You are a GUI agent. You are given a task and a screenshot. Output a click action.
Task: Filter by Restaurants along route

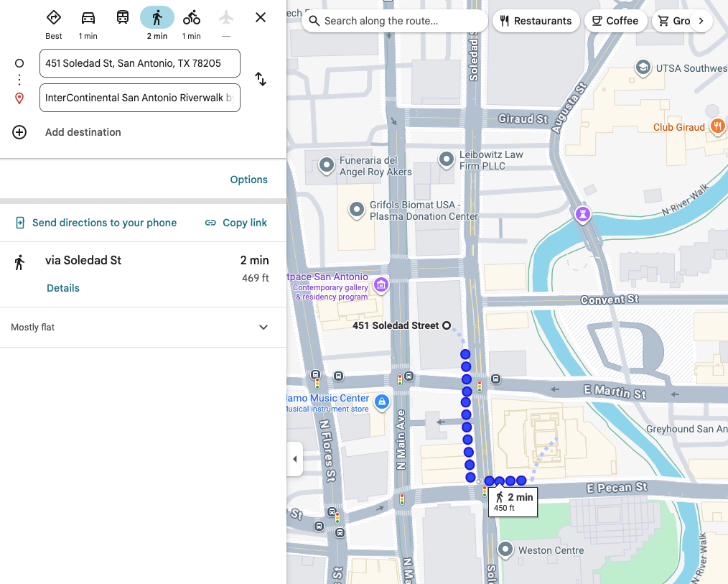[x=536, y=21]
